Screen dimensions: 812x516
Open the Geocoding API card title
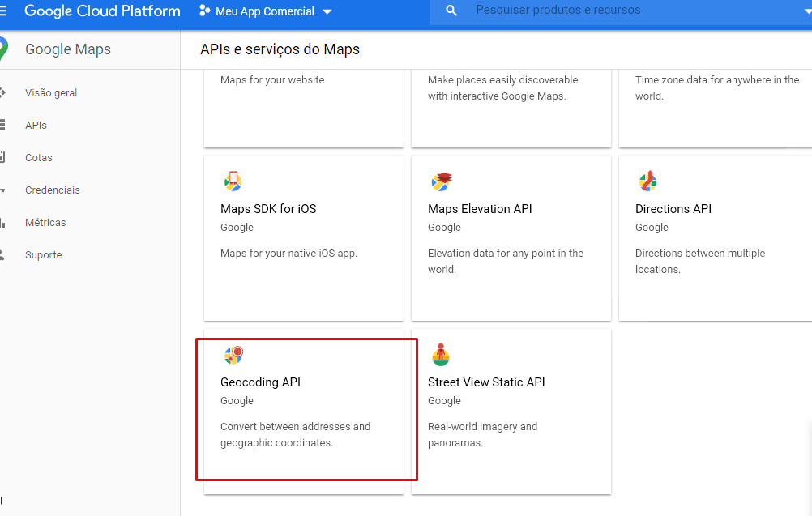pyautogui.click(x=260, y=382)
